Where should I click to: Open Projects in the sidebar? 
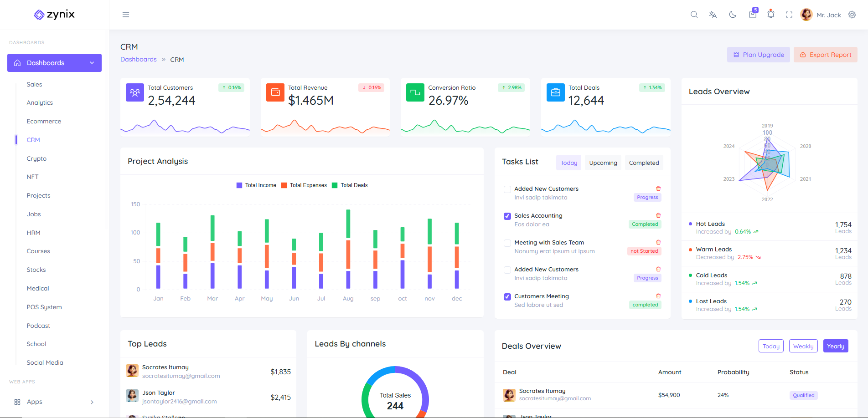click(x=38, y=195)
